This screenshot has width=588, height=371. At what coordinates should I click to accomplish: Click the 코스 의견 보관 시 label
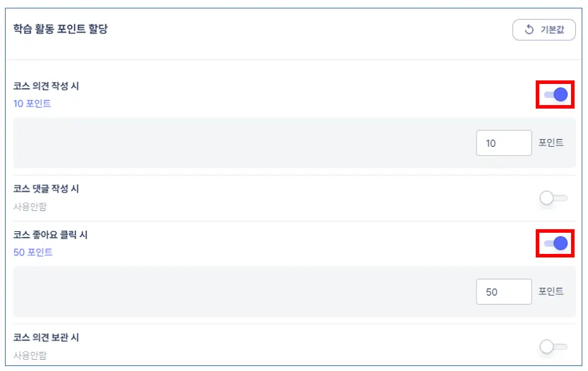pos(46,337)
